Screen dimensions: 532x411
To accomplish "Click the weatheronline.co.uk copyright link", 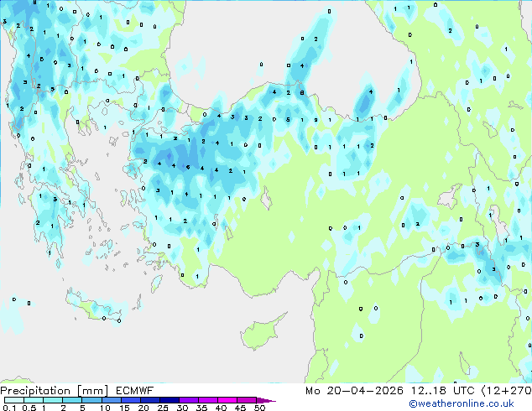I will pyautogui.click(x=461, y=403).
